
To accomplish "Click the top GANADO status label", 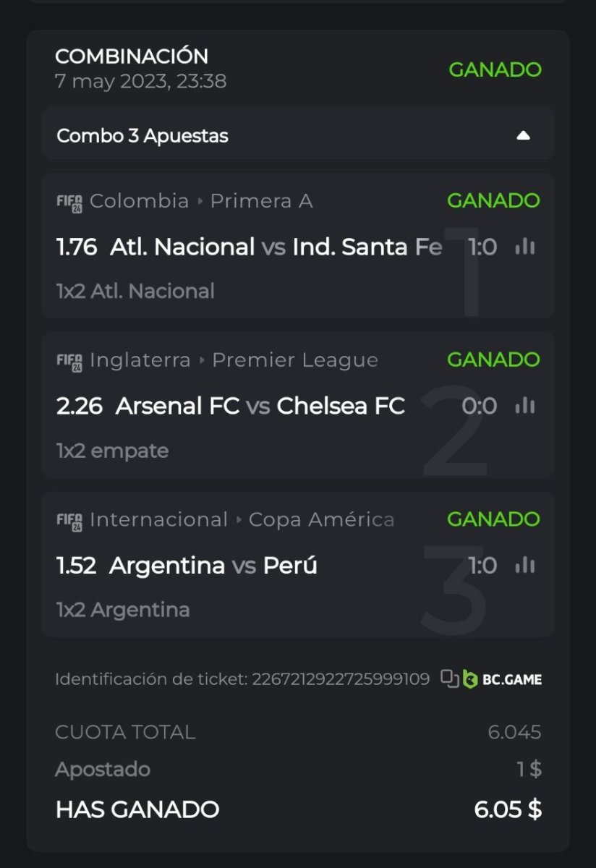I will (495, 69).
